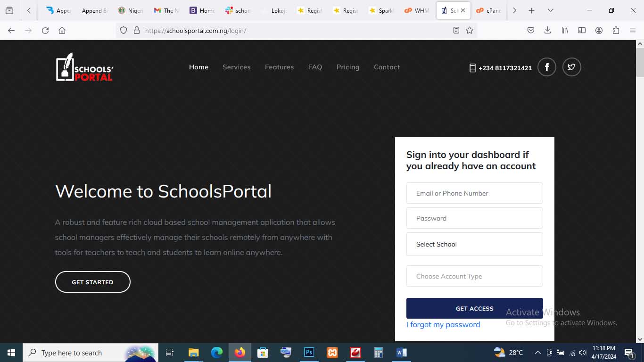Open the downloads panel icon

pyautogui.click(x=547, y=30)
